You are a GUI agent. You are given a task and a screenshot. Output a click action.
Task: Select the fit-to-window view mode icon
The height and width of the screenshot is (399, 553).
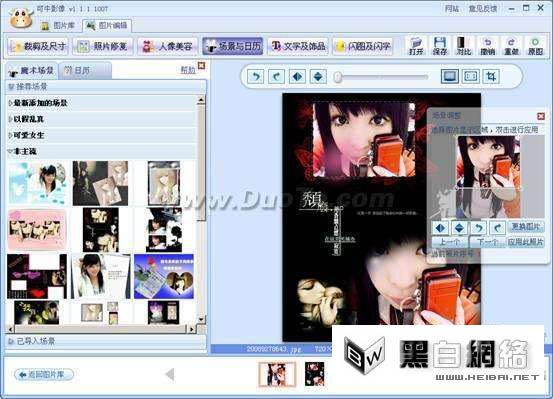(x=450, y=76)
